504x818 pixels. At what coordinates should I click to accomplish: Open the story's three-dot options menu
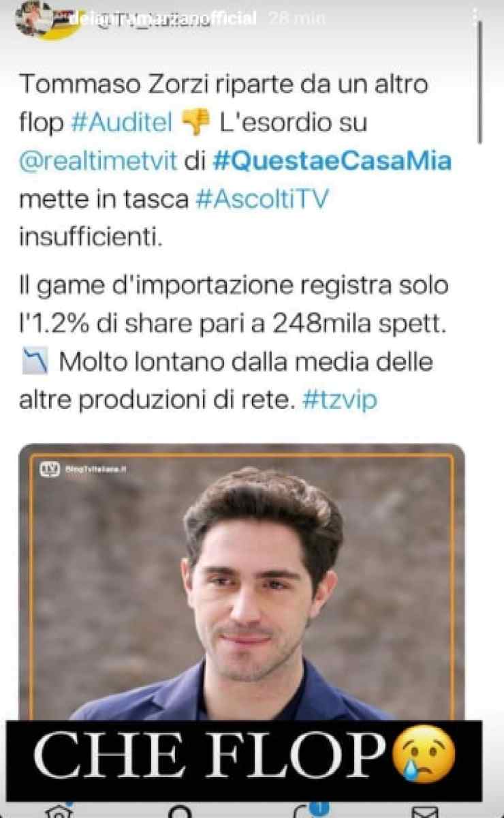click(476, 18)
